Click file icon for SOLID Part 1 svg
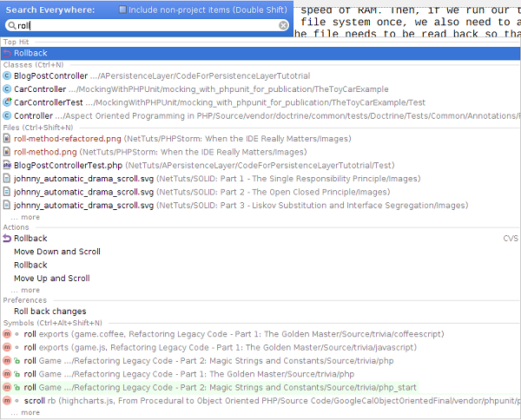Image resolution: width=521 pixels, height=420 pixels. pyautogui.click(x=7, y=178)
